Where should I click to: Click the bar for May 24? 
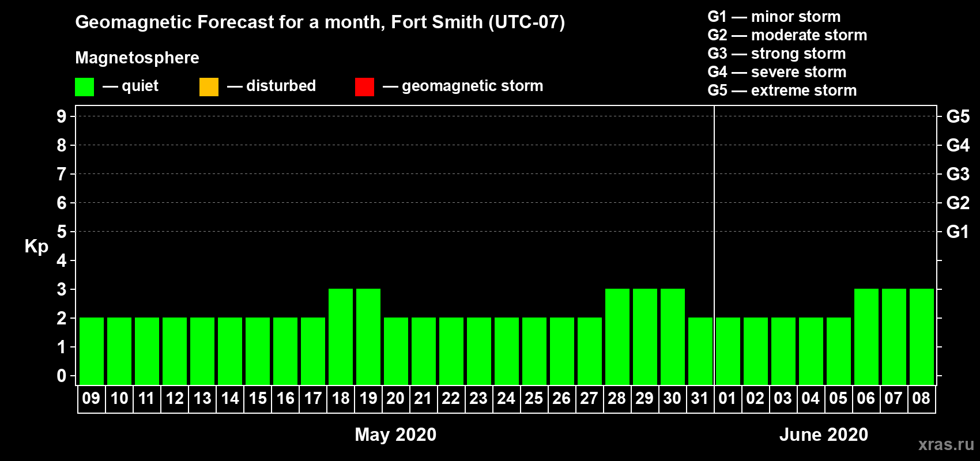pos(507,351)
